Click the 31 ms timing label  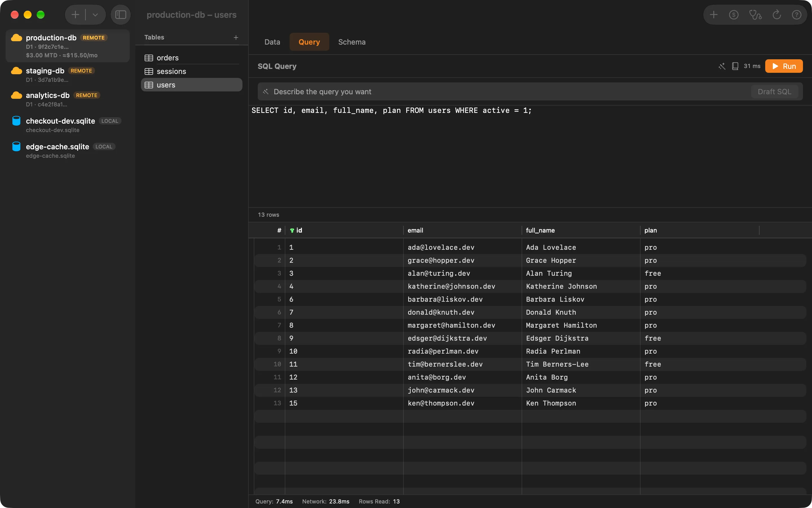(x=752, y=66)
